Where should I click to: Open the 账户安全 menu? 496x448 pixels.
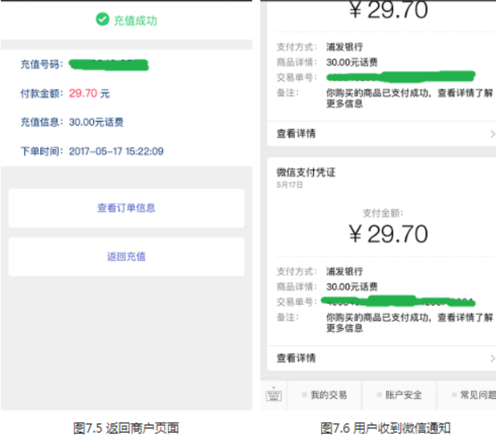[x=399, y=395]
